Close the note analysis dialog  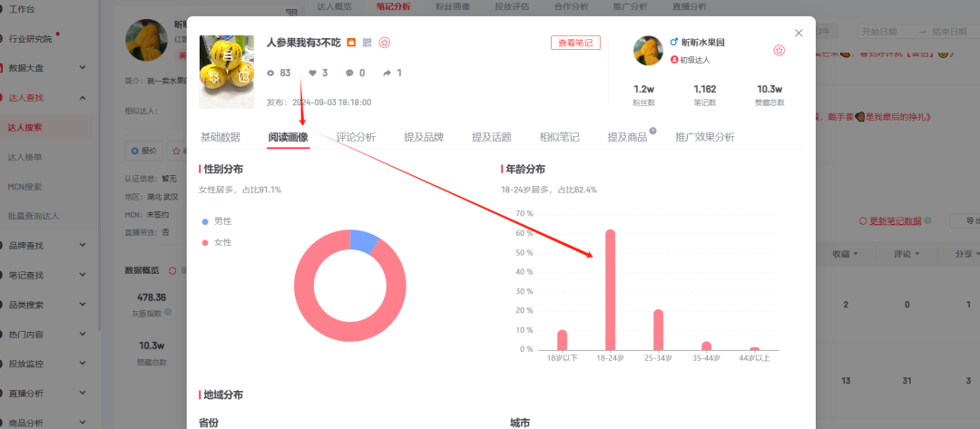coord(799,33)
